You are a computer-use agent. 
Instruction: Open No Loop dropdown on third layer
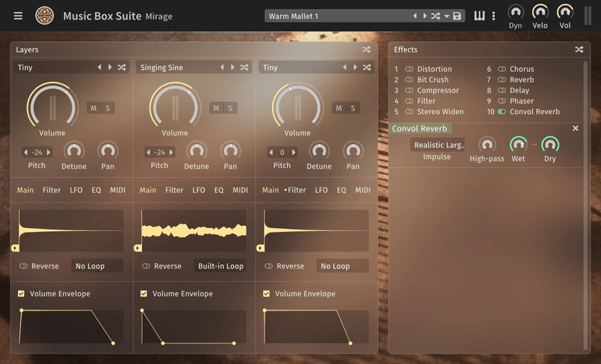click(343, 266)
